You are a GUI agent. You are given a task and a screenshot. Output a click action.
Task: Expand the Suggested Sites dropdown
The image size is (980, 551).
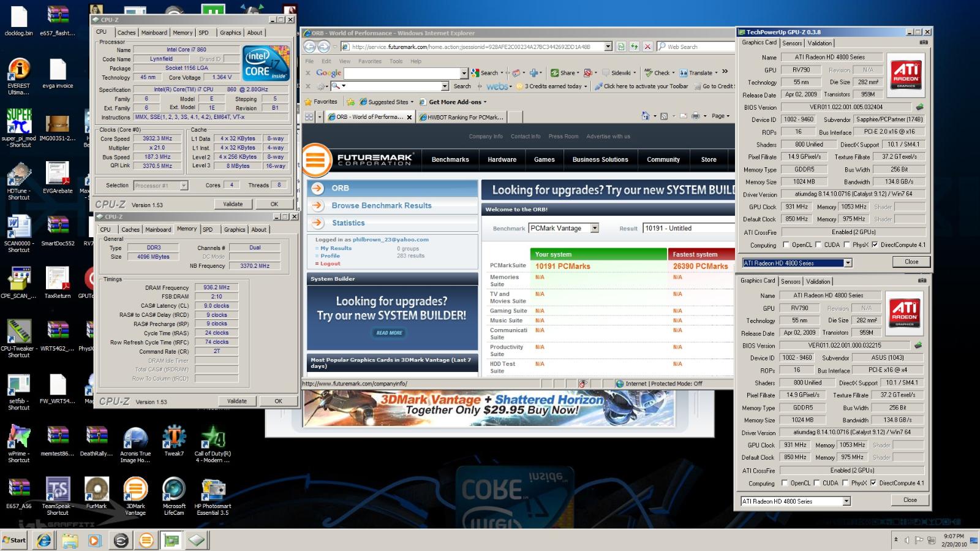coord(412,102)
